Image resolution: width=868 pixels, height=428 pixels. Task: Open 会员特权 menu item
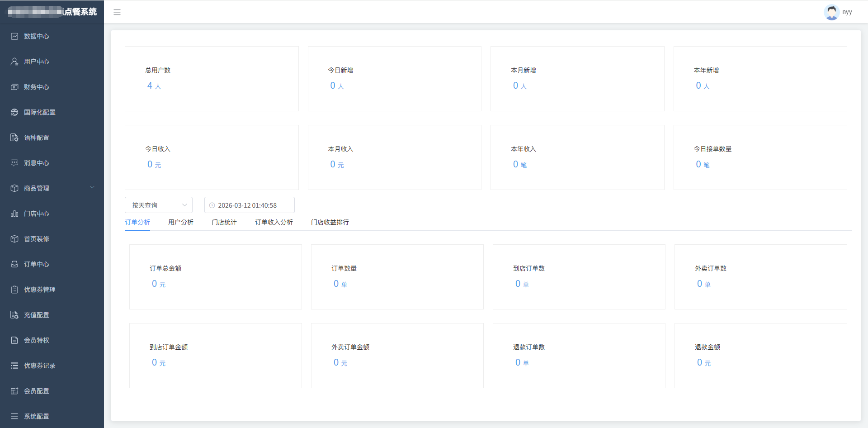(37, 340)
